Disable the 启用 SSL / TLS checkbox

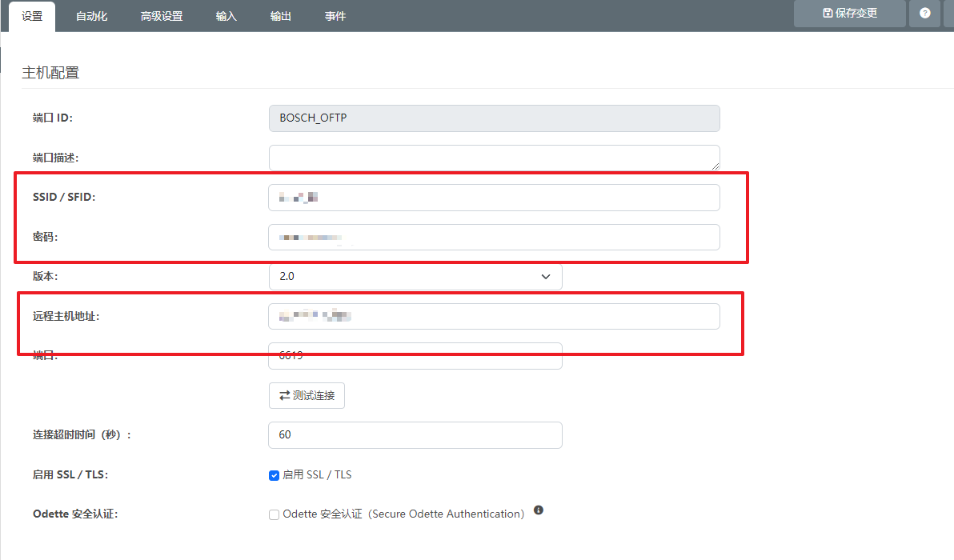[x=274, y=475]
